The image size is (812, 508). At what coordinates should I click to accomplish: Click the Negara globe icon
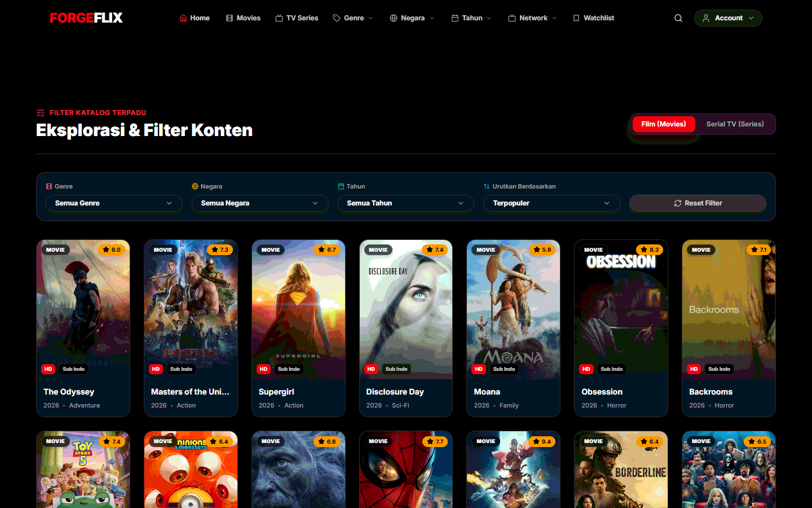(x=394, y=18)
